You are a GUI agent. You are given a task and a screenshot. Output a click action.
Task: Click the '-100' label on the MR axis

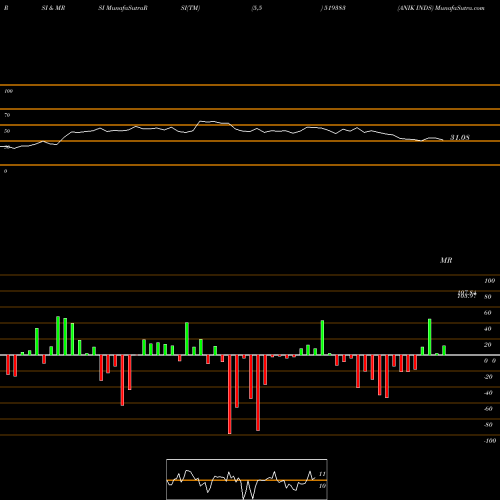(x=490, y=441)
